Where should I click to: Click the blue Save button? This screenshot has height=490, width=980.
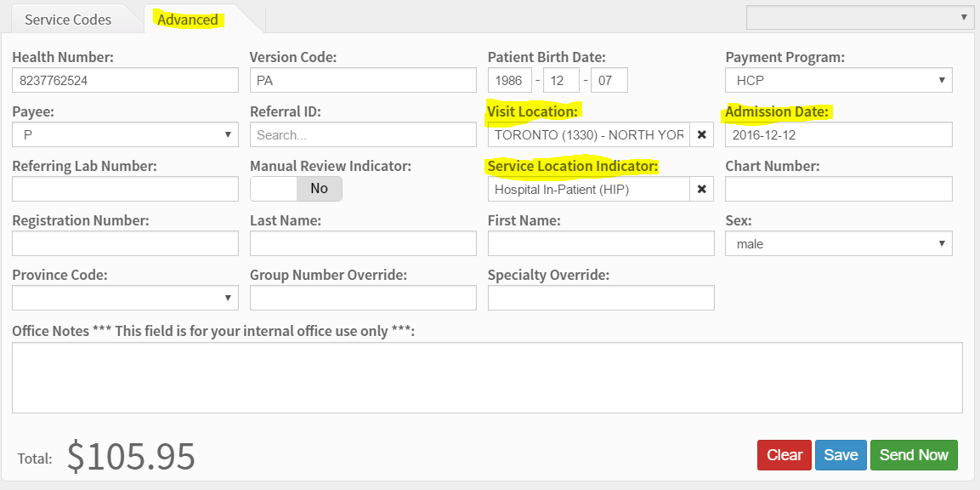click(x=841, y=455)
